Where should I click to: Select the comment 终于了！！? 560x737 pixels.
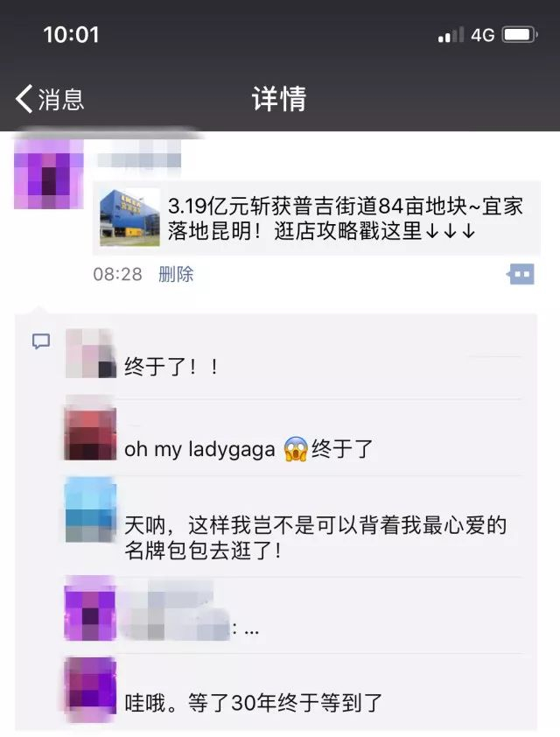171,367
